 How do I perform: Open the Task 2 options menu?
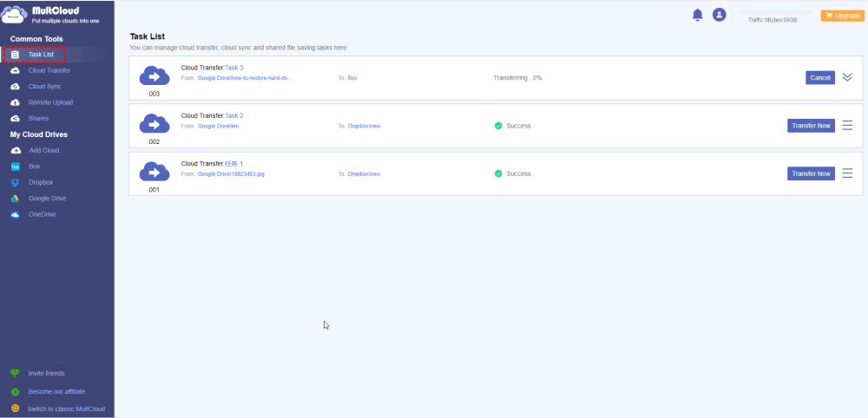tap(847, 126)
